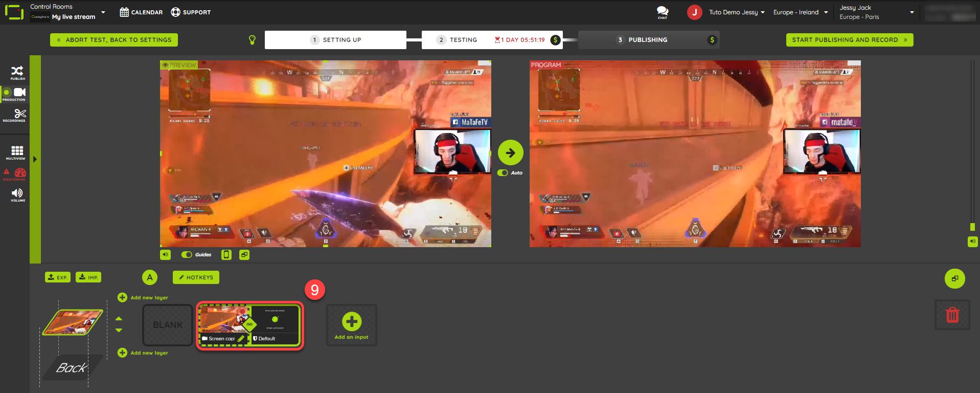Image resolution: width=980 pixels, height=393 pixels.
Task: Click the dollar icon on Testing step
Action: (555, 40)
